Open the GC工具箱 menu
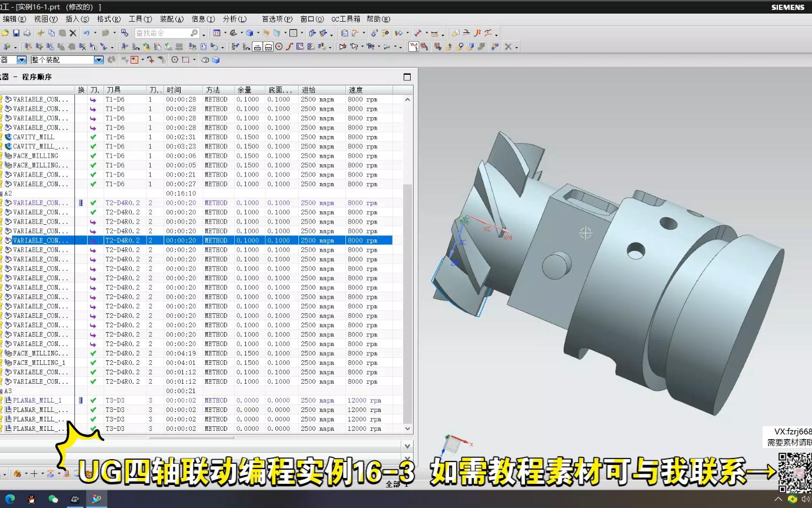This screenshot has height=508, width=812. (346, 19)
